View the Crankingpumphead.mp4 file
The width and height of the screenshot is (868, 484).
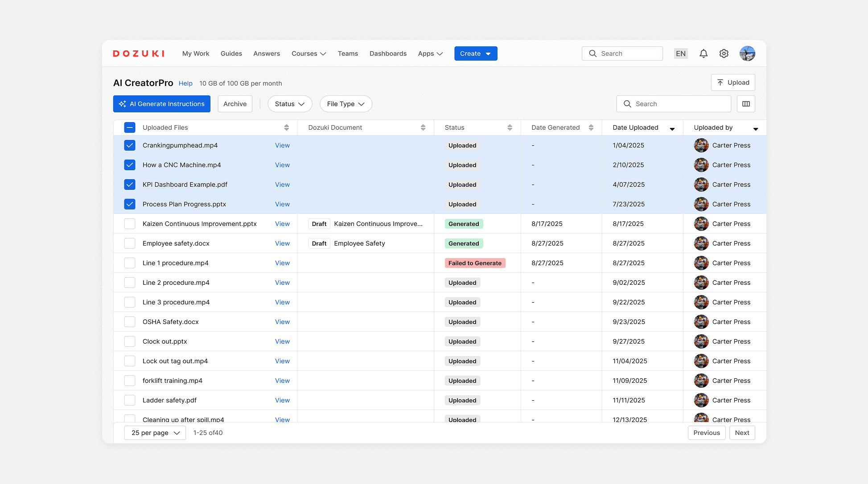pyautogui.click(x=282, y=145)
